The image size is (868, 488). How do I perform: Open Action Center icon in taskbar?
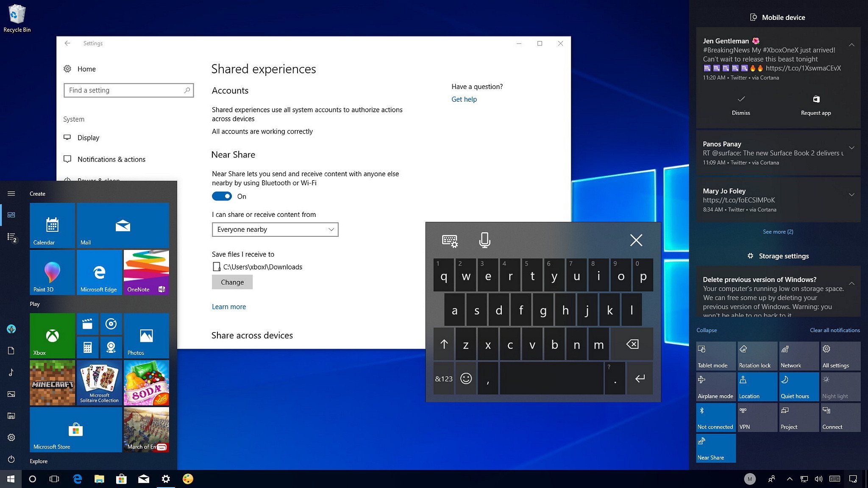(853, 479)
